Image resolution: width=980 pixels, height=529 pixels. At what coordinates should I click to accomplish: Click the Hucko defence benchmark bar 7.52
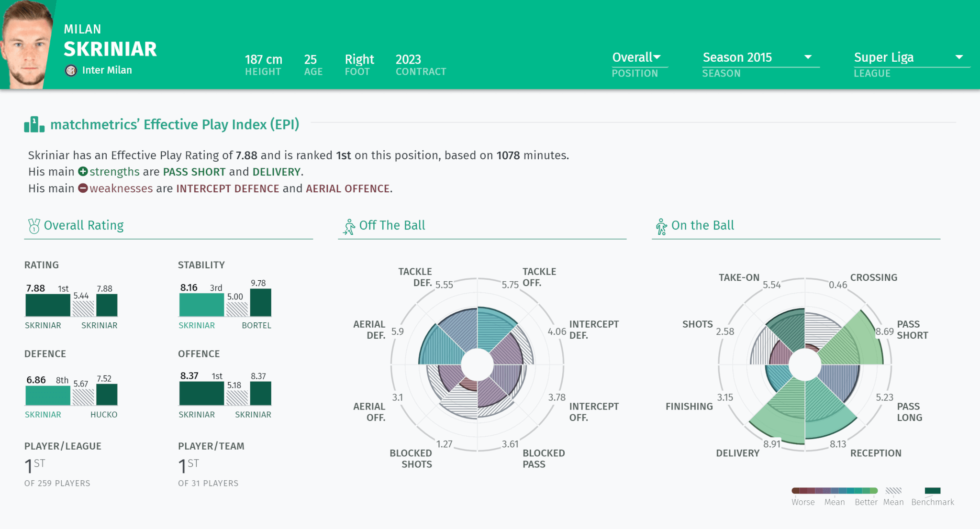107,395
